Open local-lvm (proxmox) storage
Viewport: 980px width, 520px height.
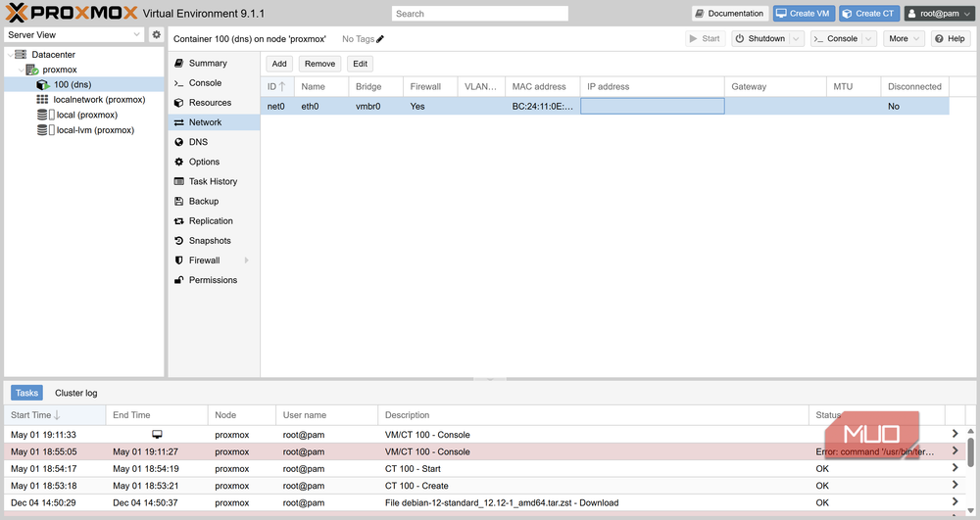coord(95,130)
